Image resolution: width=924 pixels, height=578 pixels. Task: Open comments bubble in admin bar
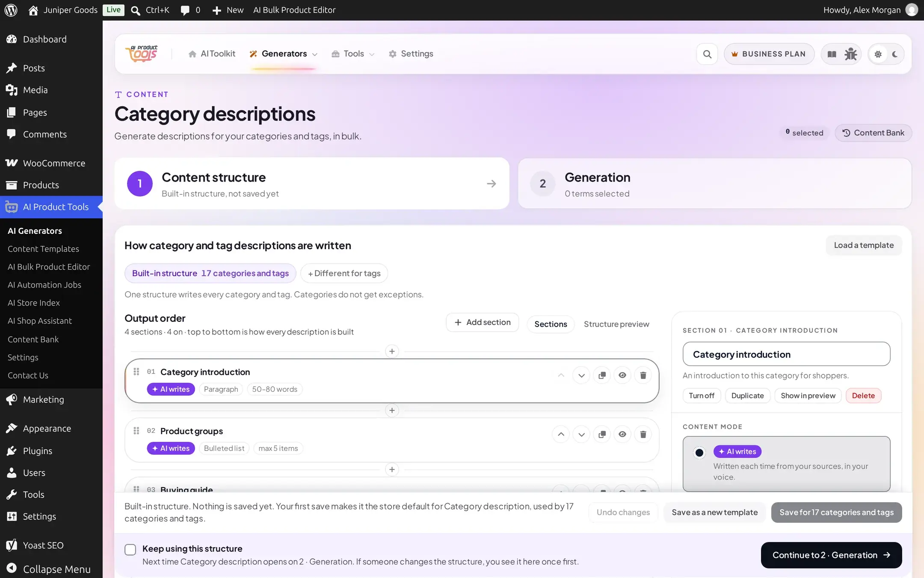pyautogui.click(x=190, y=10)
